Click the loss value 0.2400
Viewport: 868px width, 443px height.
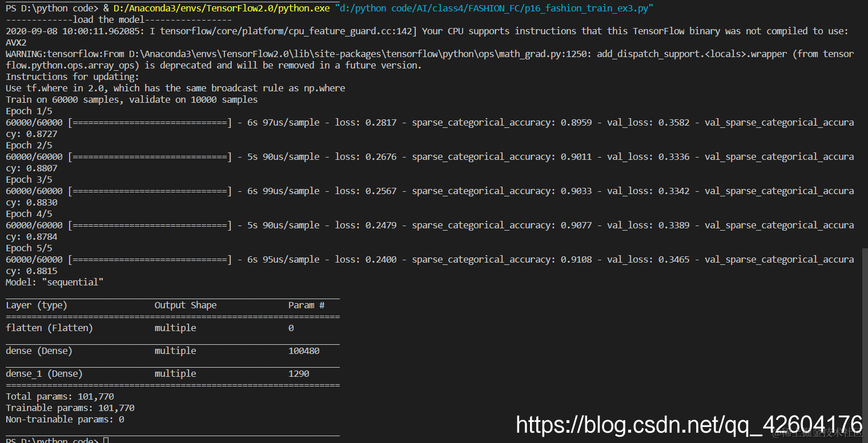pyautogui.click(x=381, y=259)
